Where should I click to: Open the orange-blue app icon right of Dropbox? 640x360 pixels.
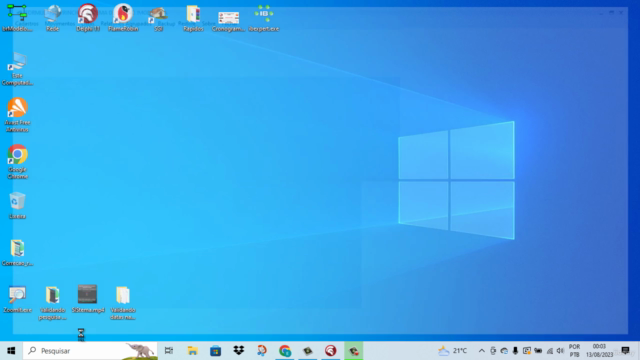[262, 351]
